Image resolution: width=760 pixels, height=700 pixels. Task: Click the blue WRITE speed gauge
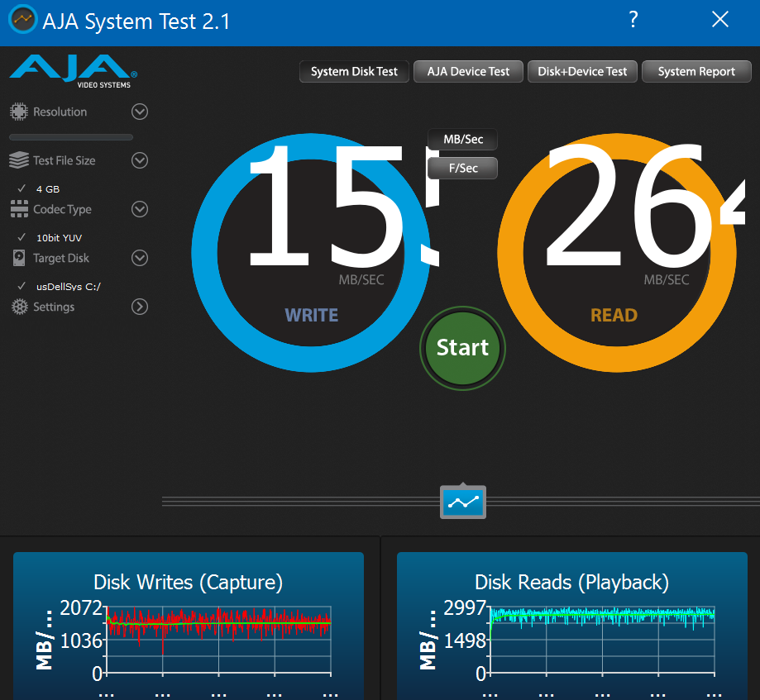coord(311,253)
